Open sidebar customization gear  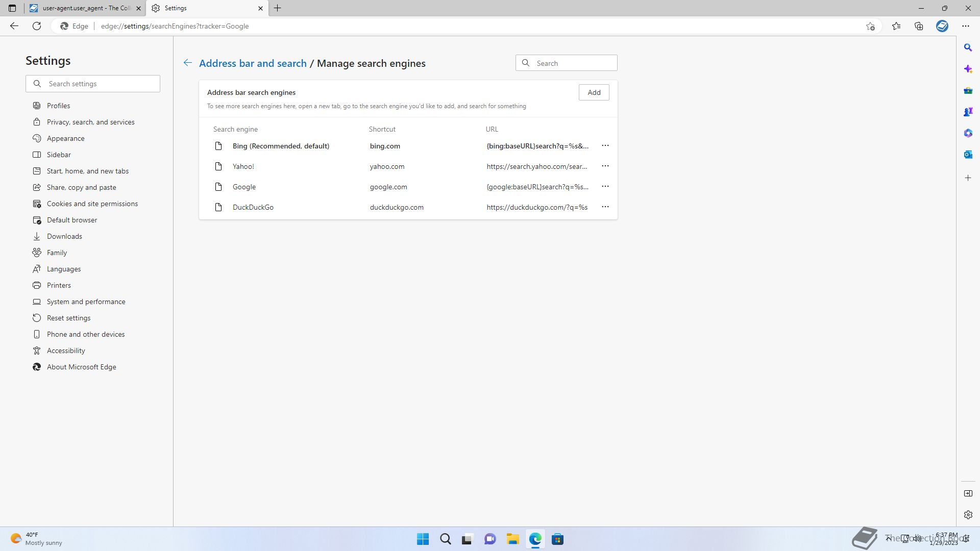(968, 515)
